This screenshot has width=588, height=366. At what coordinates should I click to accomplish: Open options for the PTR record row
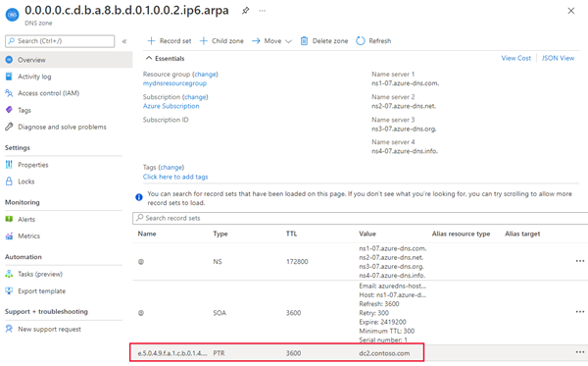pyautogui.click(x=580, y=352)
